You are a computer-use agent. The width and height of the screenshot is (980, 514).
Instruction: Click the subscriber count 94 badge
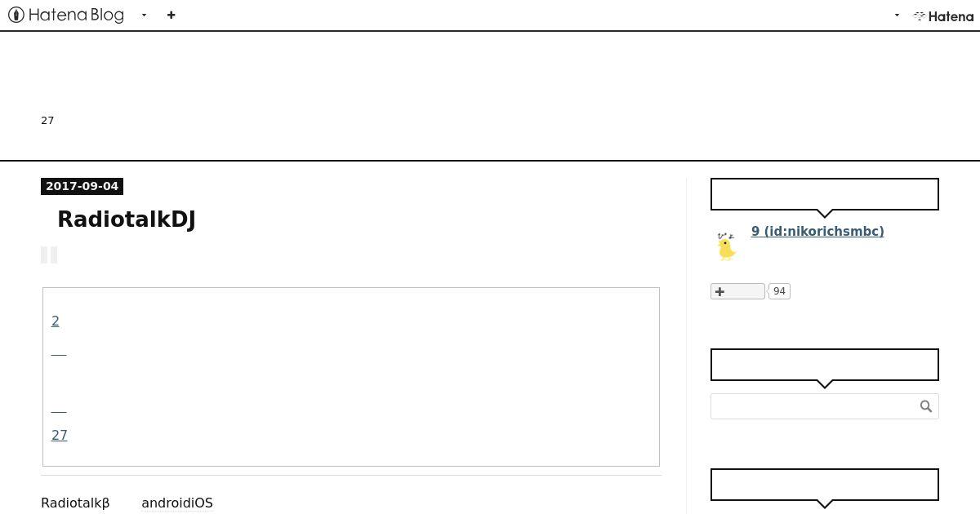click(x=779, y=291)
